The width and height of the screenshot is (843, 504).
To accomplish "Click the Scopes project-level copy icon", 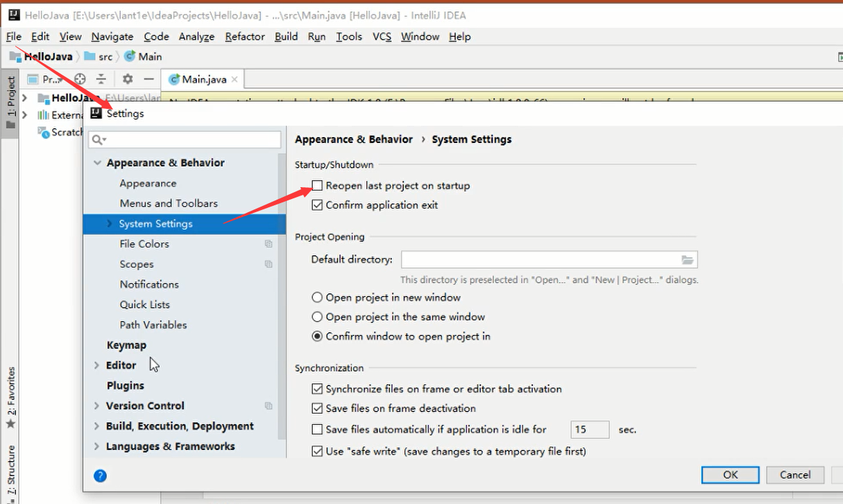I will [269, 264].
